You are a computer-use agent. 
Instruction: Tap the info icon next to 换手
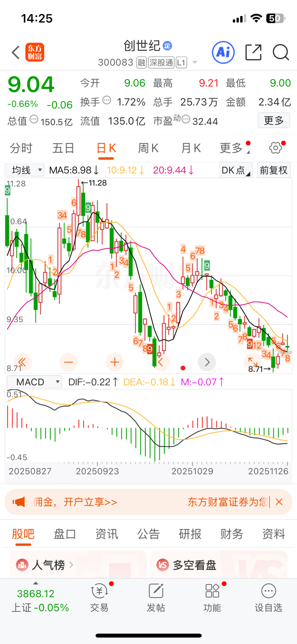pyautogui.click(x=107, y=101)
